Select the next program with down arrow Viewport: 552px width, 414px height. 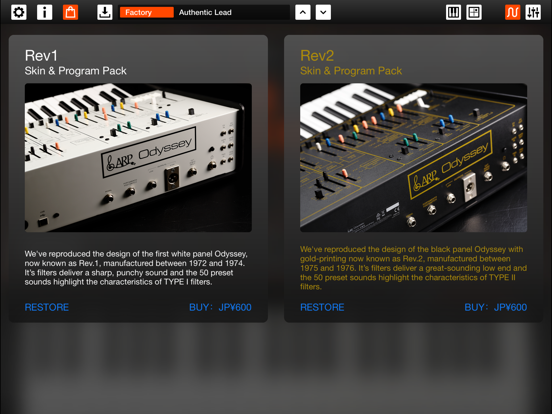[x=323, y=12]
